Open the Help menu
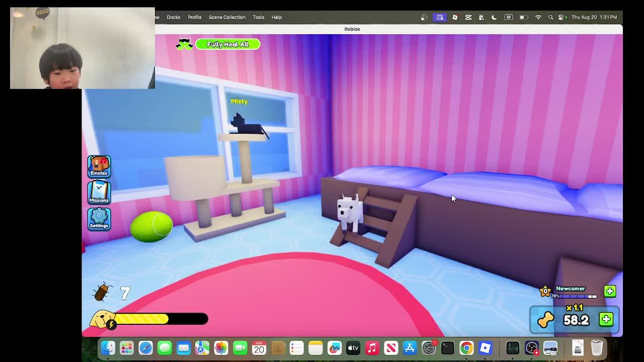Viewport: 644px width, 362px height. coord(277,17)
